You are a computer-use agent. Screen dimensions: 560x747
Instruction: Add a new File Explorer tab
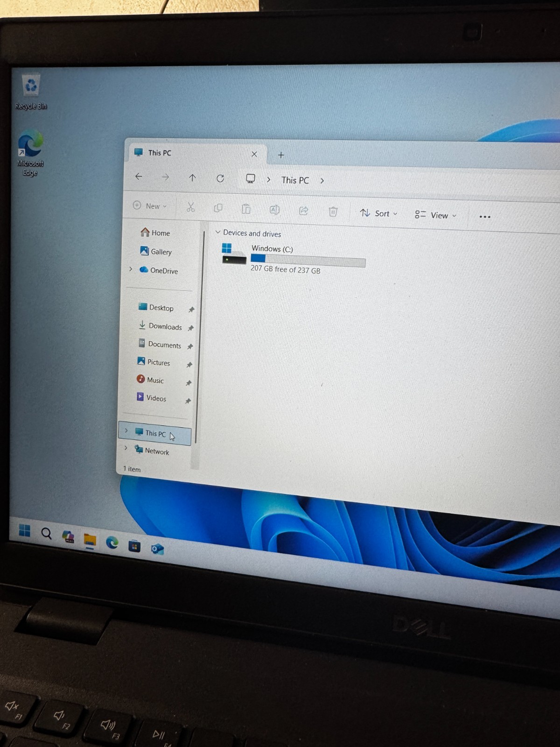point(281,155)
